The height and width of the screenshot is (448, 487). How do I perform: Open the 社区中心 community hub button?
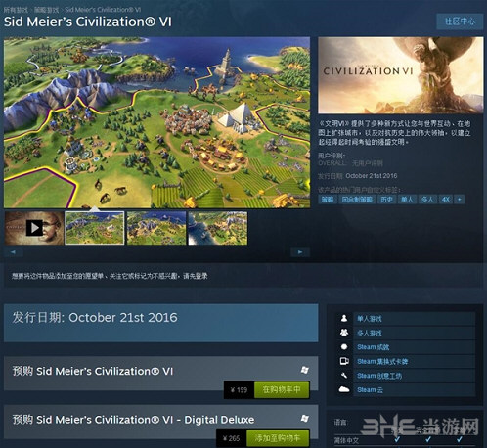coord(460,22)
